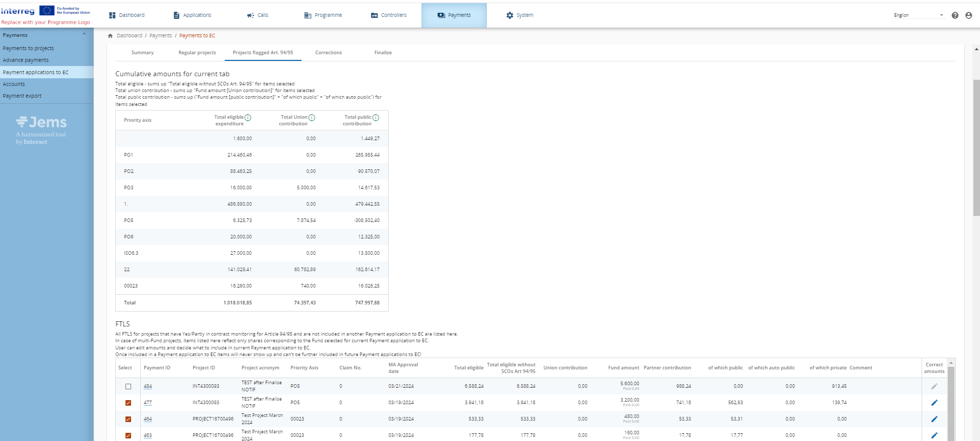The height and width of the screenshot is (441, 980).
Task: Open the user account icon
Action: click(969, 15)
